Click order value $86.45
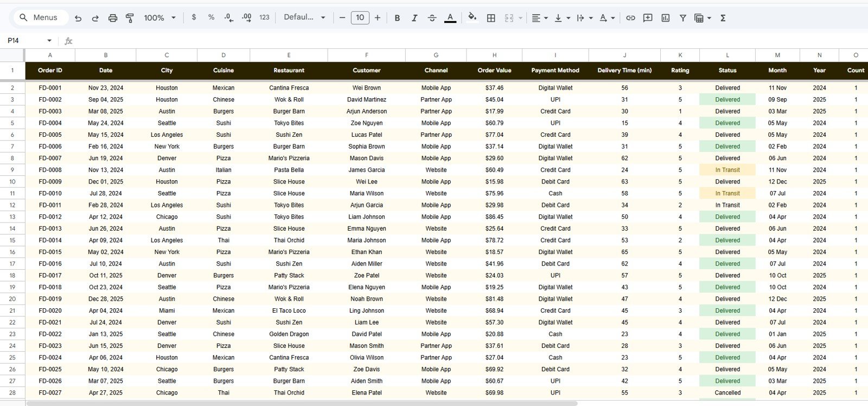 pyautogui.click(x=494, y=217)
